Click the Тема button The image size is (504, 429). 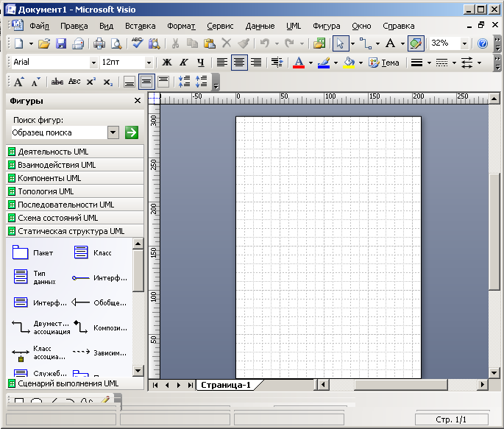pyautogui.click(x=384, y=63)
